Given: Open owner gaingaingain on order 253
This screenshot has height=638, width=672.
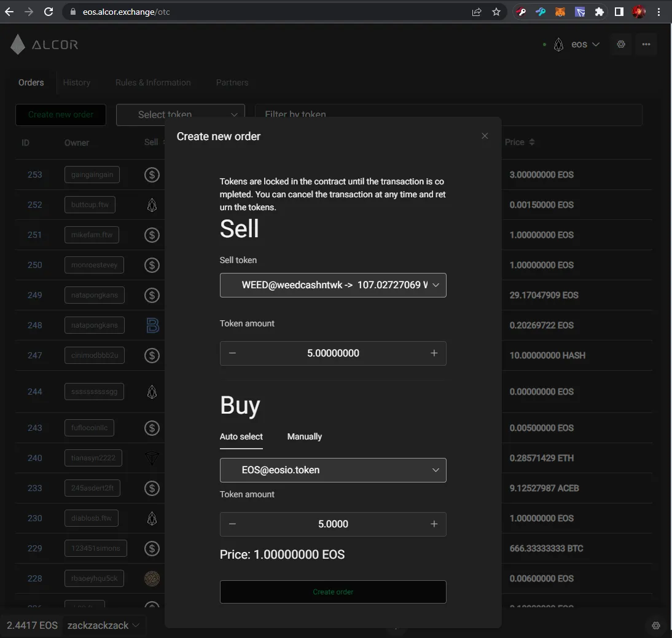Looking at the screenshot, I should point(92,175).
